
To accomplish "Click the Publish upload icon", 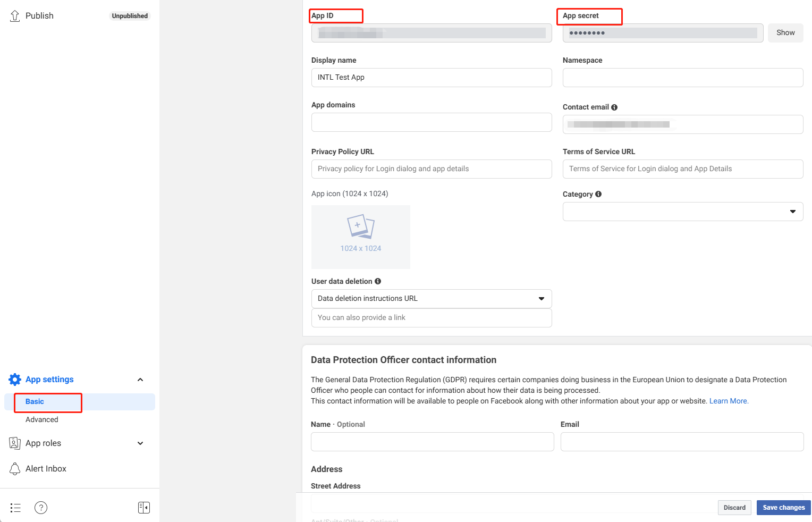I will pyautogui.click(x=15, y=15).
